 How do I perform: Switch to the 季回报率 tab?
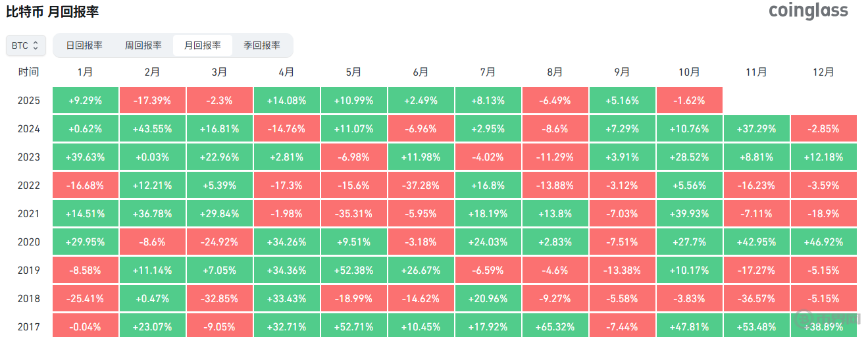coord(262,45)
